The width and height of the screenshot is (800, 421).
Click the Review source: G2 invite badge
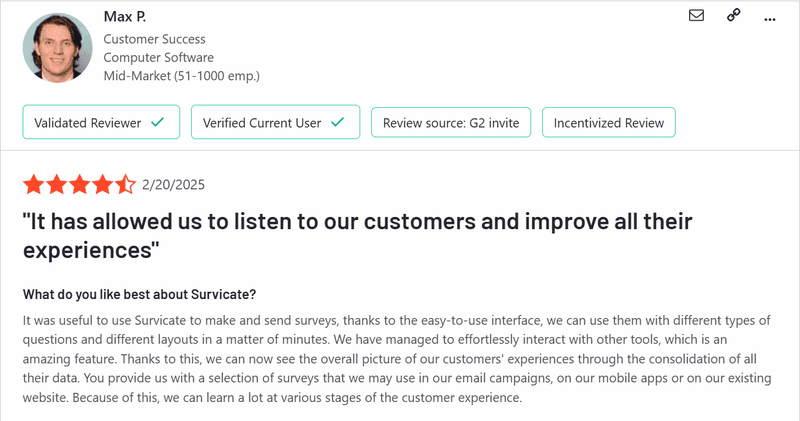451,123
